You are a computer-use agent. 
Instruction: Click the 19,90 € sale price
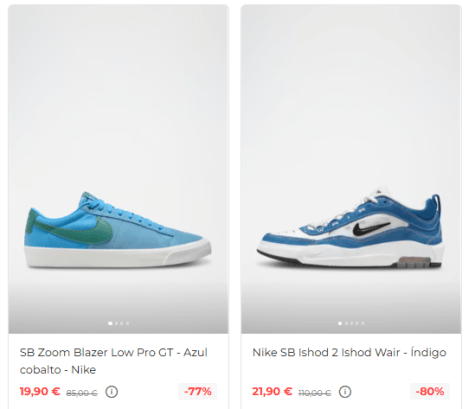click(40, 391)
